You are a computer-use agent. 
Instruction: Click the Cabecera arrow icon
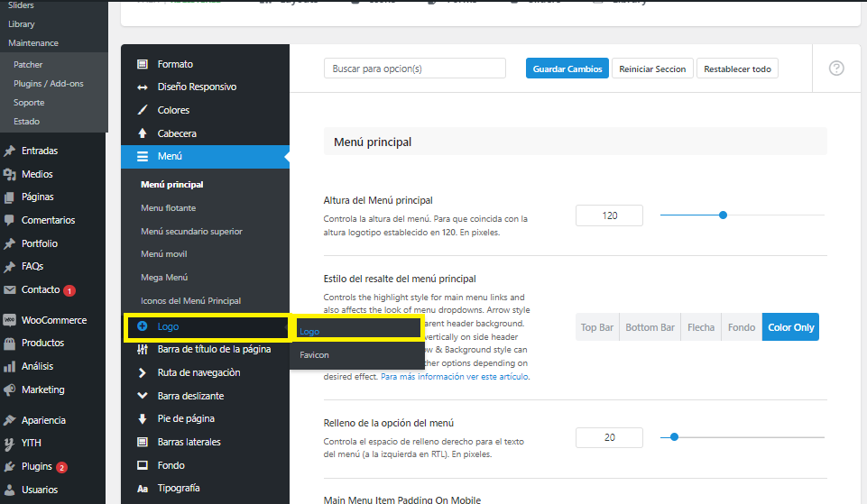click(143, 133)
